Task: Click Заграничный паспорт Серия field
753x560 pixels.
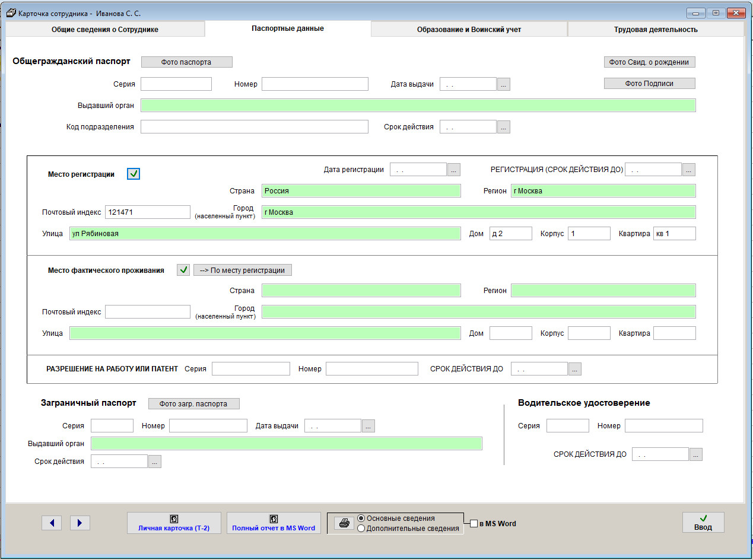Action: coord(112,425)
